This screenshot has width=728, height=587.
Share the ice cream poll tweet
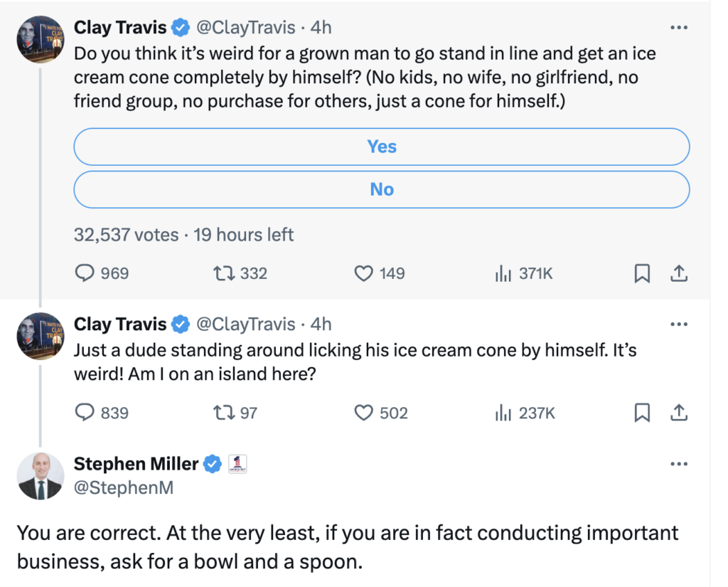pos(678,273)
